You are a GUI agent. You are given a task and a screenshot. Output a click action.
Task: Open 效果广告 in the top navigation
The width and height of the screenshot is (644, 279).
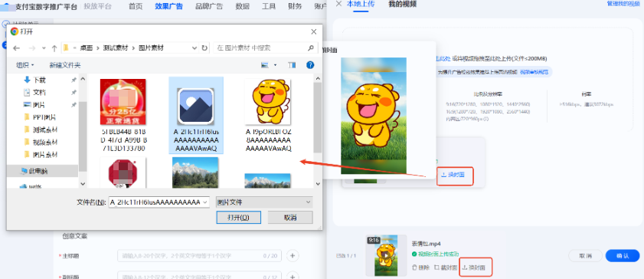point(169,6)
